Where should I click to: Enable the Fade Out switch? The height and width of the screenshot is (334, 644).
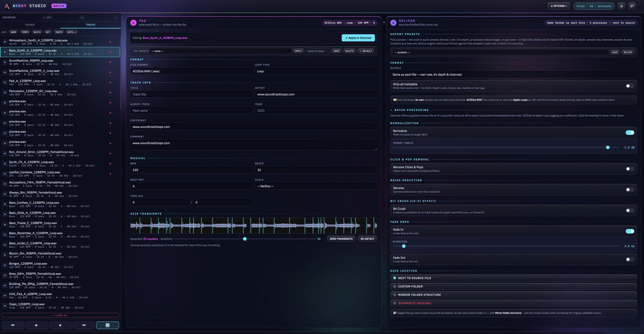click(630, 259)
